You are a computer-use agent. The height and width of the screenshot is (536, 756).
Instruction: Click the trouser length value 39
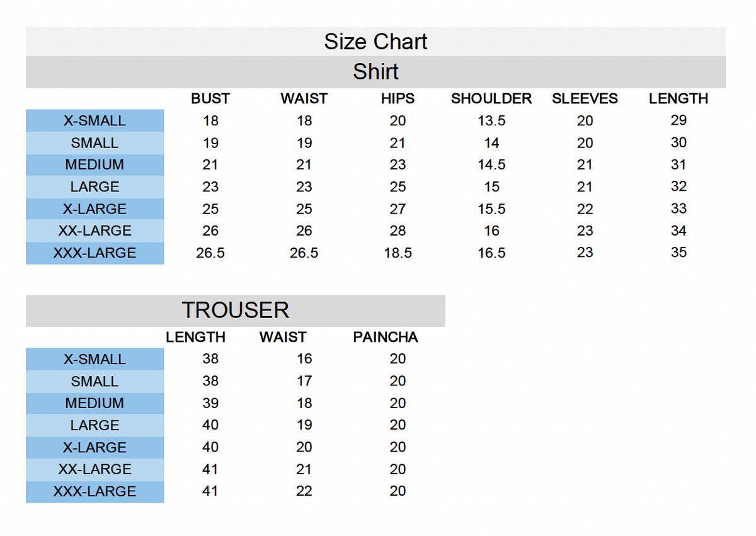(x=210, y=403)
